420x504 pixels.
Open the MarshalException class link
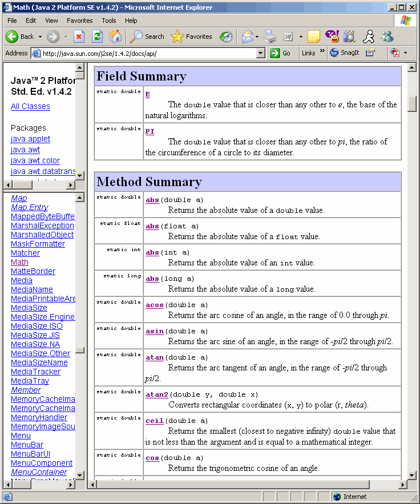(42, 225)
